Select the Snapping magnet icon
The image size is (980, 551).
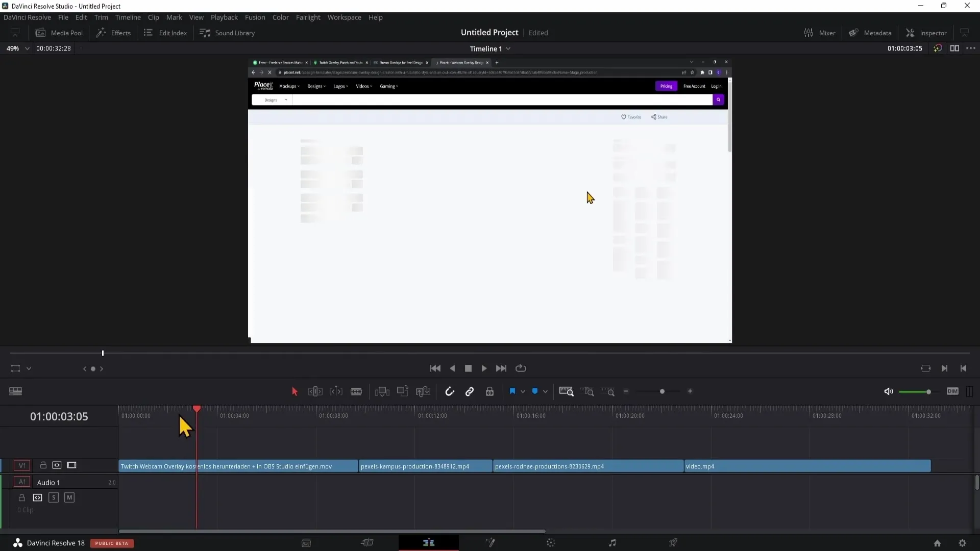pyautogui.click(x=450, y=391)
